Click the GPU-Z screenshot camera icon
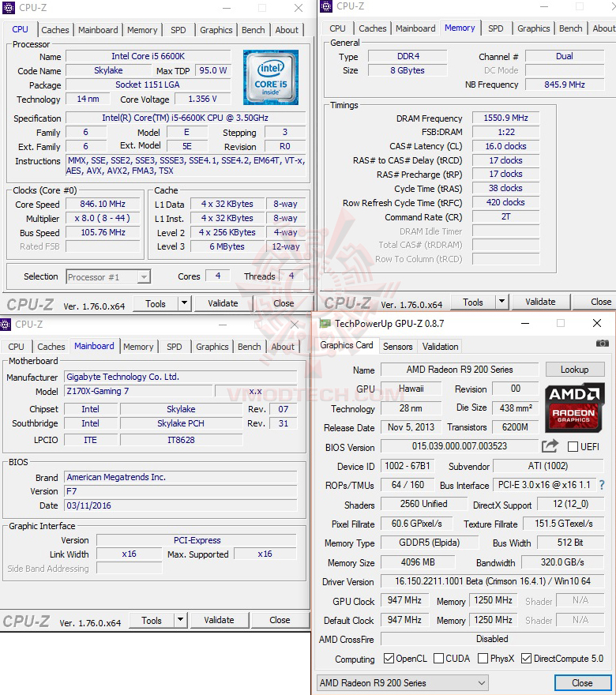 602,344
